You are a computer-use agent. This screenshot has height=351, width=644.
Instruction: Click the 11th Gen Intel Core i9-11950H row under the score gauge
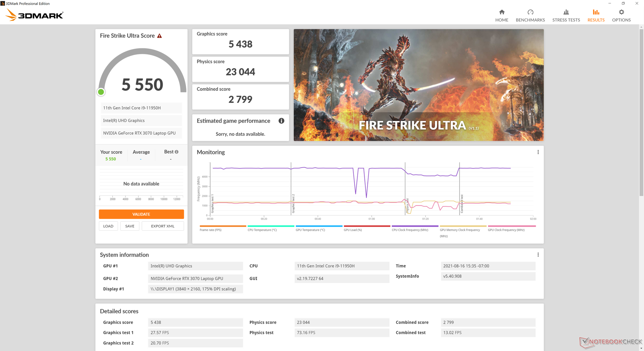point(141,108)
